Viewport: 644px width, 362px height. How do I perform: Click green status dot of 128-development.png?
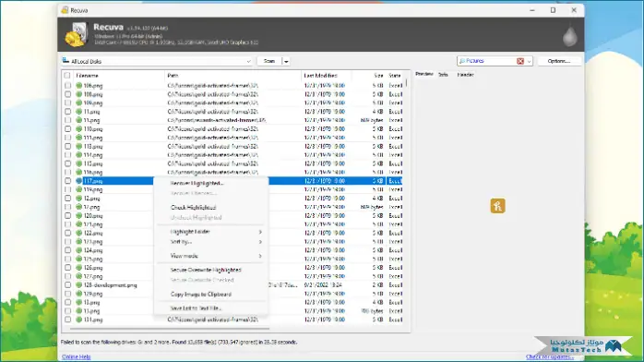pos(78,284)
